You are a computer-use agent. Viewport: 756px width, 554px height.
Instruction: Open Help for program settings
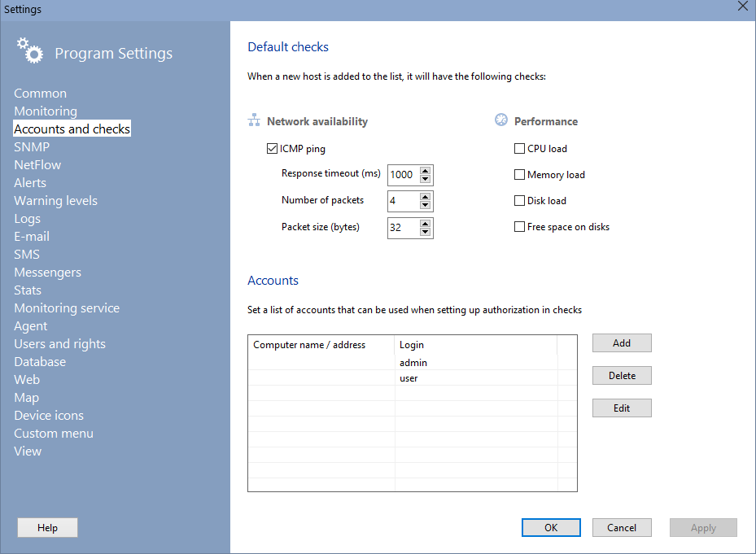click(48, 528)
